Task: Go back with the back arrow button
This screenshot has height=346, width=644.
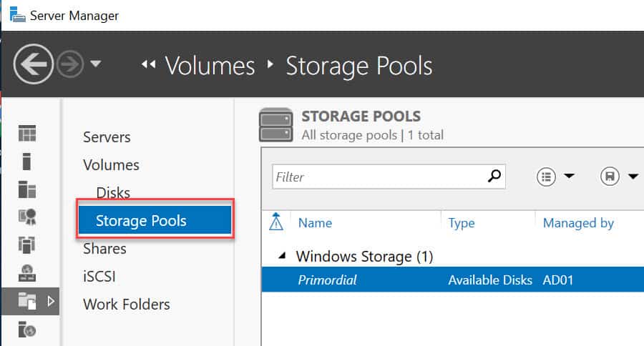Action: coord(33,64)
